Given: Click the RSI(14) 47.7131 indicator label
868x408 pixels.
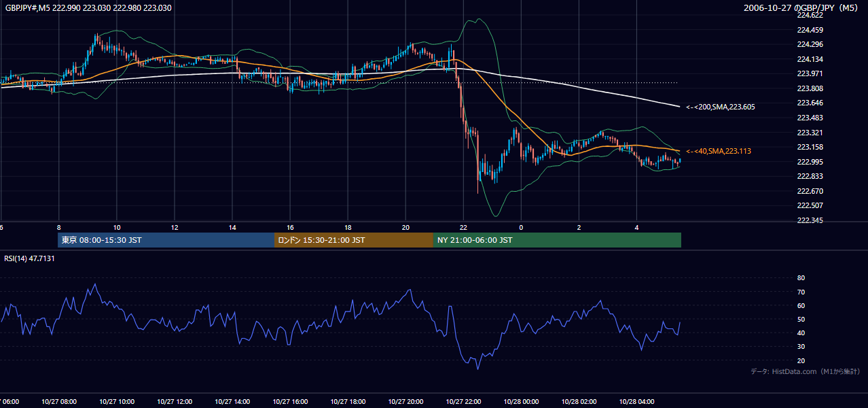Looking at the screenshot, I should tap(30, 258).
